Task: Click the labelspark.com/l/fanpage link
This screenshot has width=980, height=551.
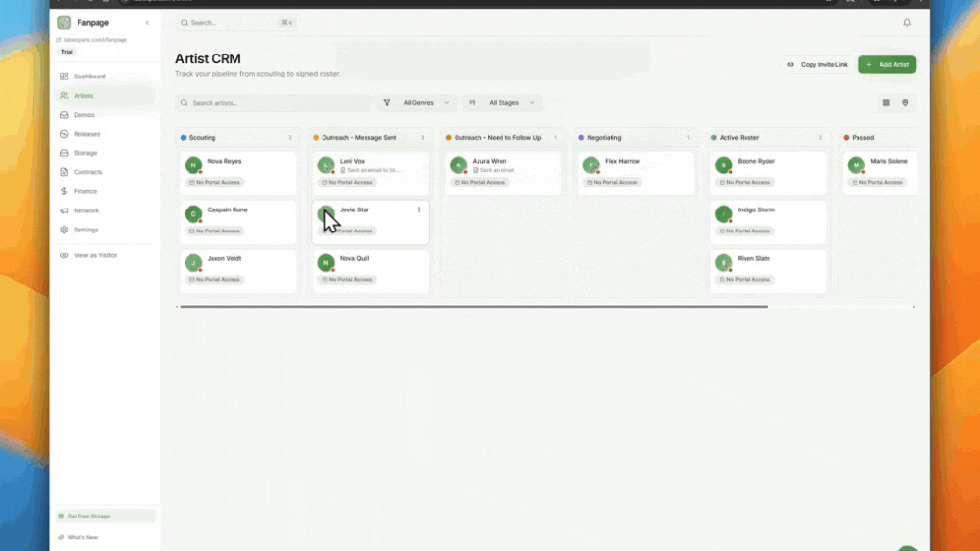Action: 96,40
